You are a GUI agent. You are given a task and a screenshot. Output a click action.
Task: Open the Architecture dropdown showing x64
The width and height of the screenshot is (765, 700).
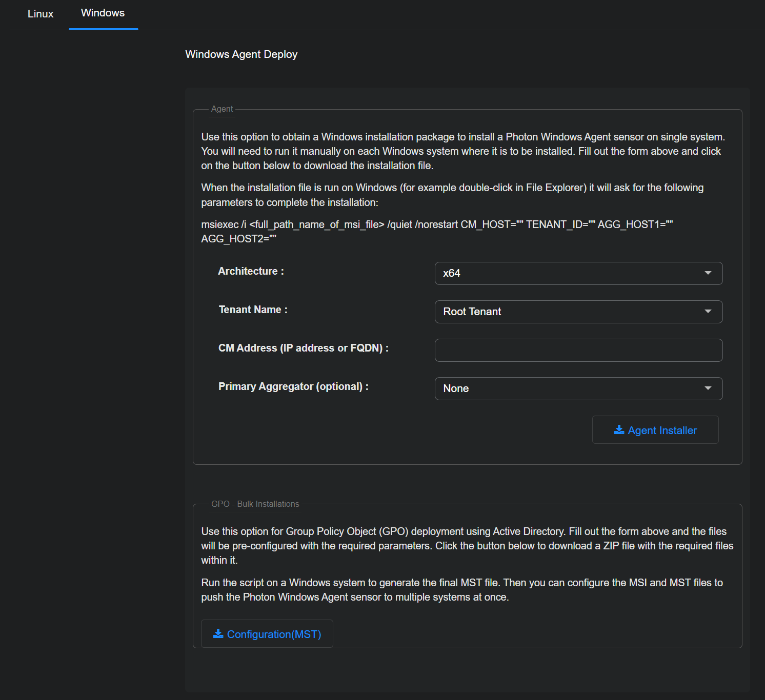point(569,273)
